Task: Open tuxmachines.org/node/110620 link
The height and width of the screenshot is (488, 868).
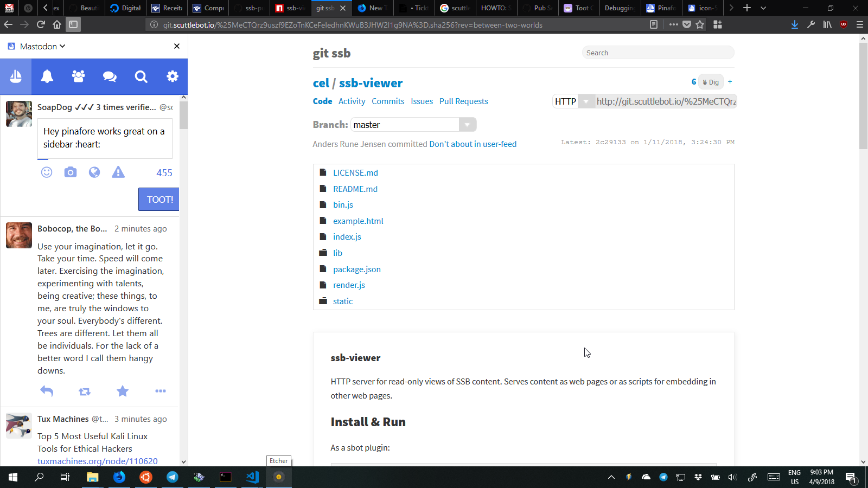Action: click(x=98, y=461)
